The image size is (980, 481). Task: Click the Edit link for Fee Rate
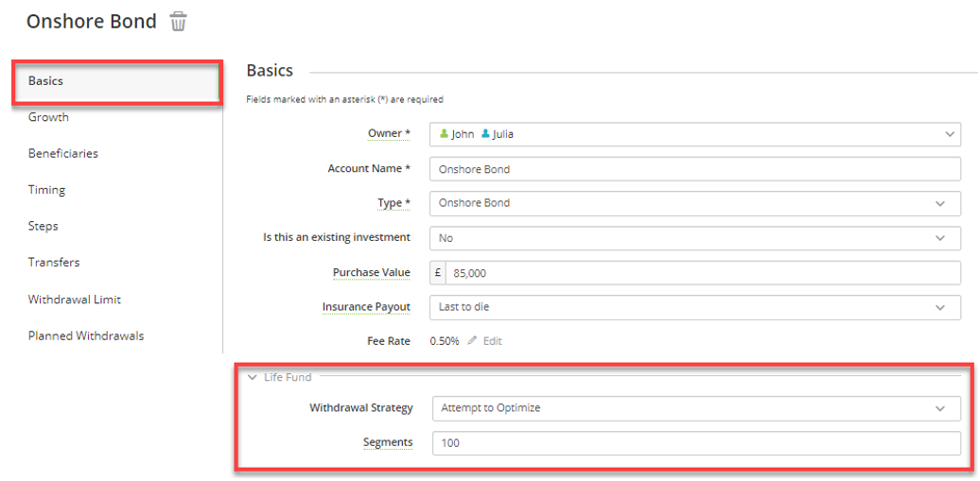point(493,341)
